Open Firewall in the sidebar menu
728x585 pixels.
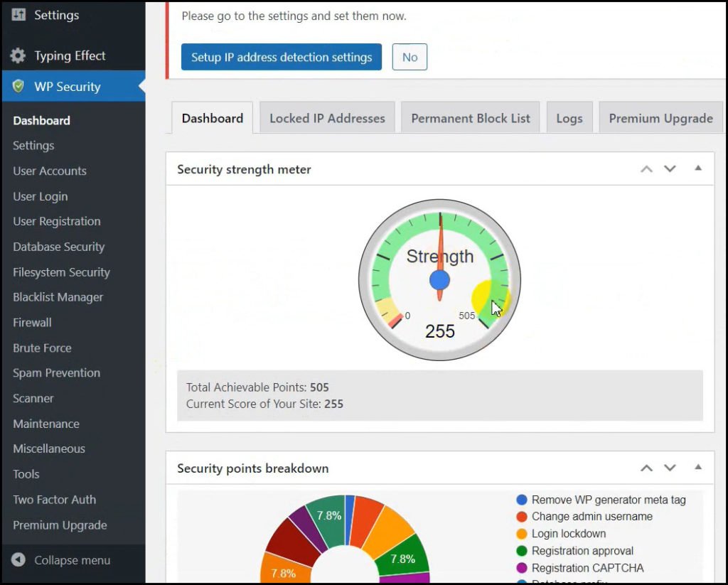coord(32,323)
